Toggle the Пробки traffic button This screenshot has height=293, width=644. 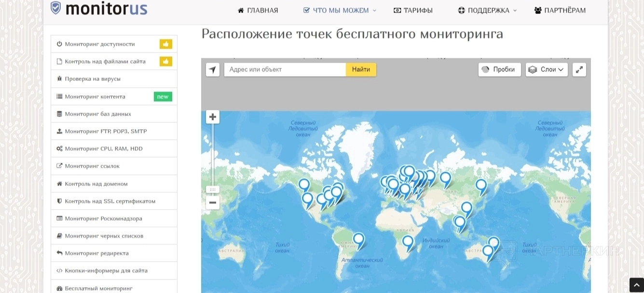[500, 69]
